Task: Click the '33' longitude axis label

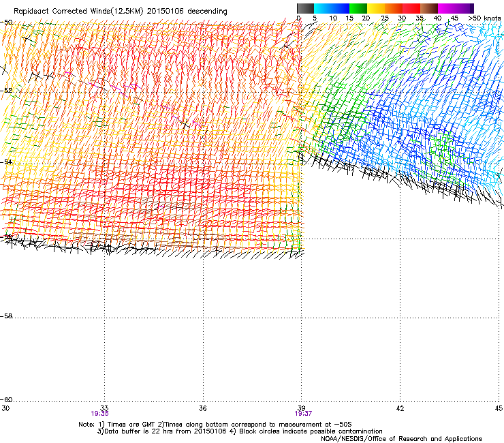Action: pos(104,408)
